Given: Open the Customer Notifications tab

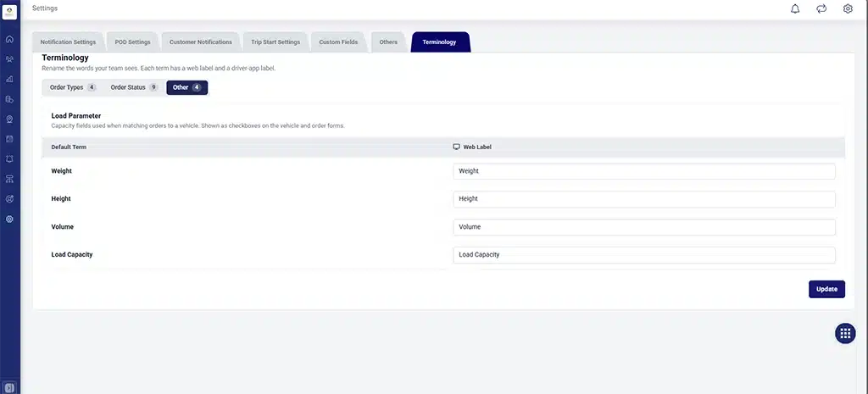Looking at the screenshot, I should 201,42.
